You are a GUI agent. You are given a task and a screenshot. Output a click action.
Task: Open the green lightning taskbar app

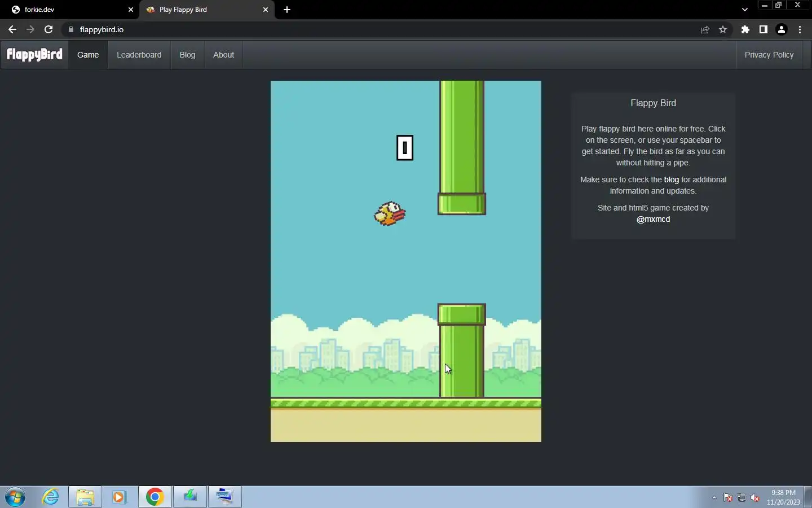click(x=190, y=497)
